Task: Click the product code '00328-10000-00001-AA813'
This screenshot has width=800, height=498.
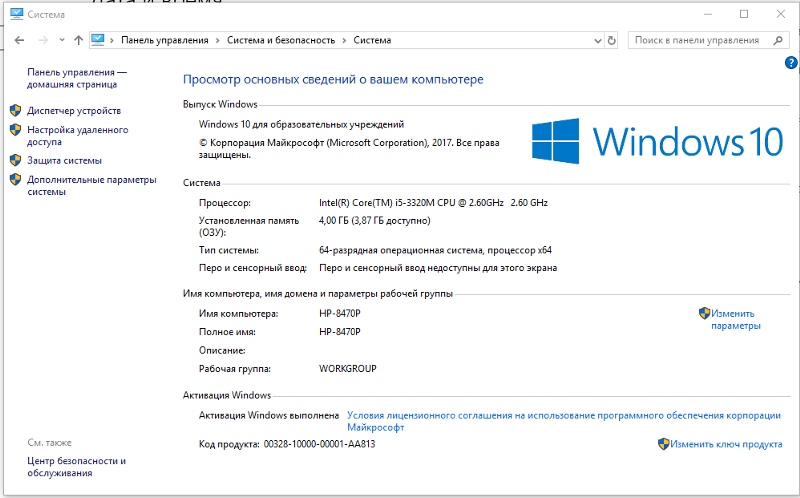Action: (x=319, y=444)
